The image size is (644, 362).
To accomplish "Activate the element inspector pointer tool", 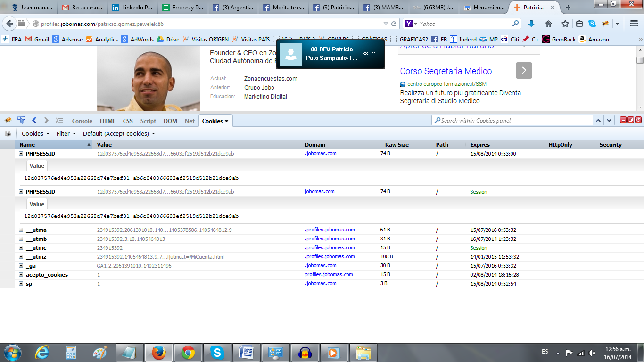I will pos(21,120).
